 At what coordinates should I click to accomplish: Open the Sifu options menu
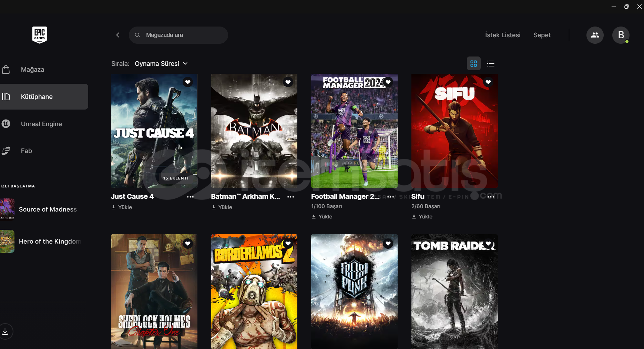491,197
